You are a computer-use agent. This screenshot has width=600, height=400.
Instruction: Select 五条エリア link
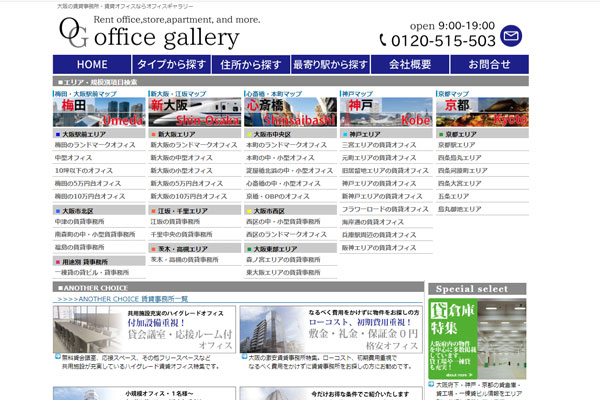453,196
